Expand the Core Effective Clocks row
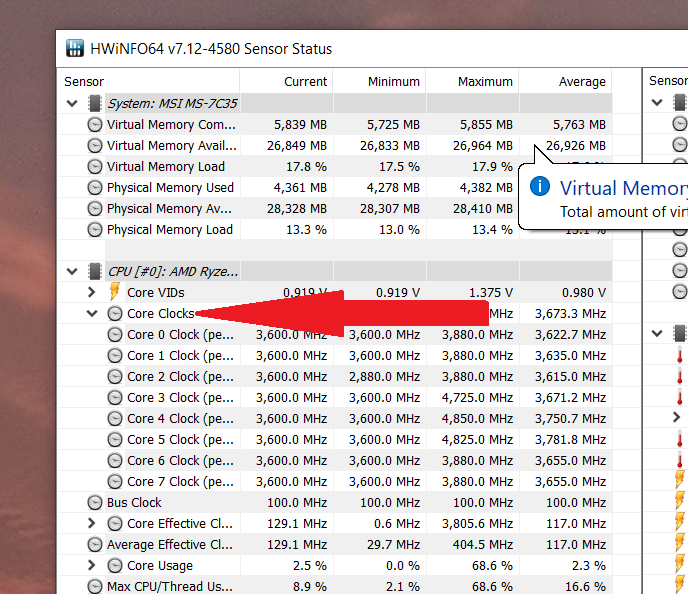 point(91,523)
